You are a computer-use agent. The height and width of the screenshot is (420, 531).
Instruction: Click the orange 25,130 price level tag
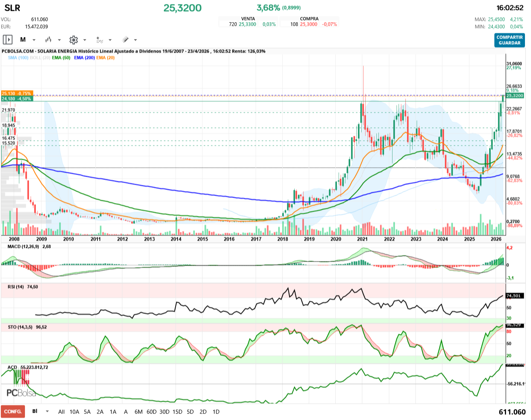17,93
